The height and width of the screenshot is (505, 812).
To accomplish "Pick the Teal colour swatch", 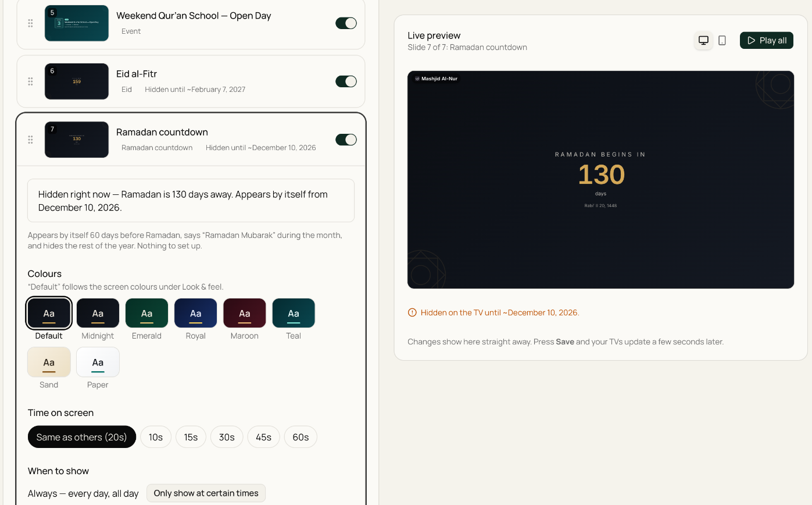I will click(x=294, y=314).
